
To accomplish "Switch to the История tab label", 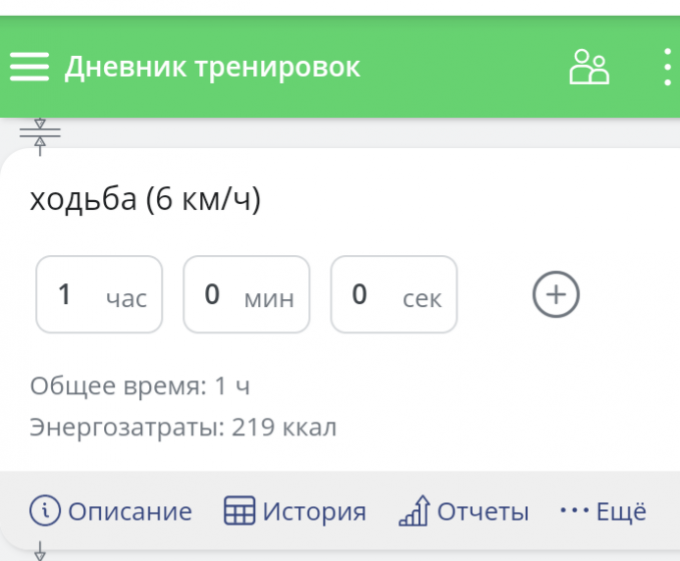I will pyautogui.click(x=314, y=512).
